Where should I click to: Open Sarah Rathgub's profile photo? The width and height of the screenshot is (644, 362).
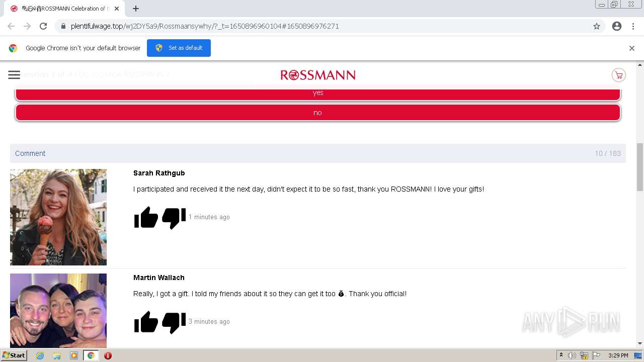point(58,217)
